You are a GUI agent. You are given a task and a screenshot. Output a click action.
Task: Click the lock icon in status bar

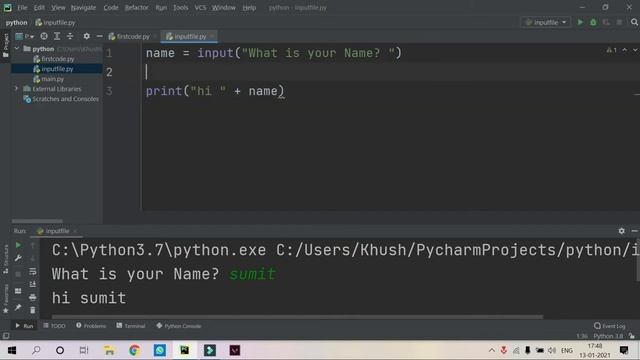632,336
